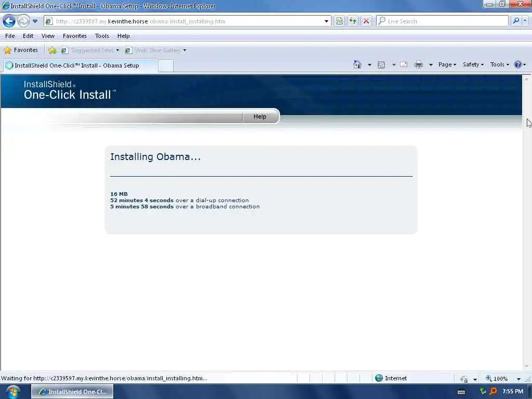532x399 pixels.
Task: Click the Internet security zone status
Action: coord(391,378)
